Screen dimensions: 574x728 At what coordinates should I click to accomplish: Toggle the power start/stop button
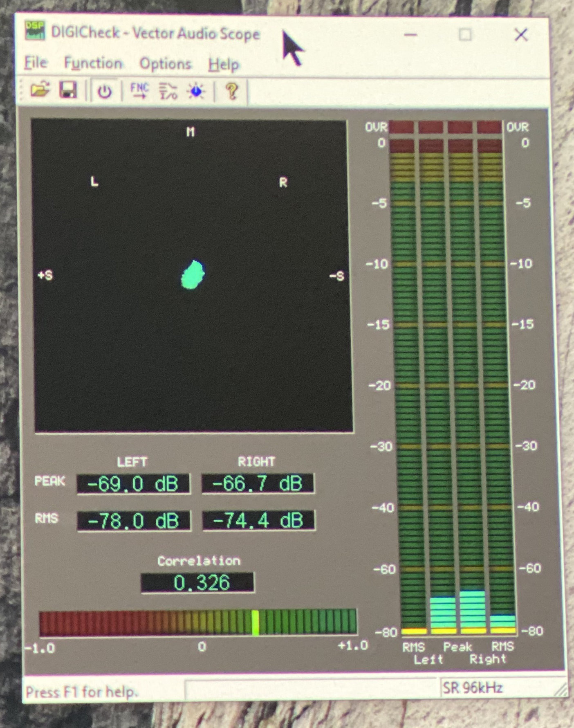(105, 91)
